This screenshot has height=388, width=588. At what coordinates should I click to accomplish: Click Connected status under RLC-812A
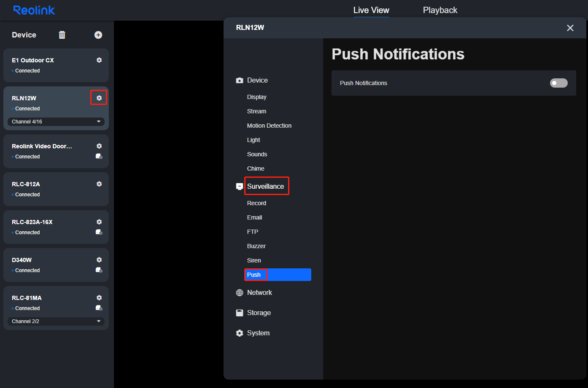tap(27, 195)
